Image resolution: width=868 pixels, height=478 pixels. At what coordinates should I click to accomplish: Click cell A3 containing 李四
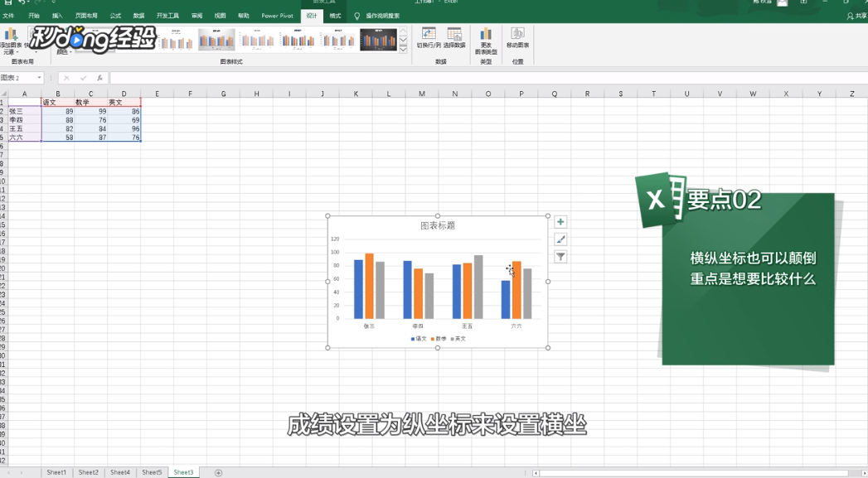pyautogui.click(x=24, y=120)
